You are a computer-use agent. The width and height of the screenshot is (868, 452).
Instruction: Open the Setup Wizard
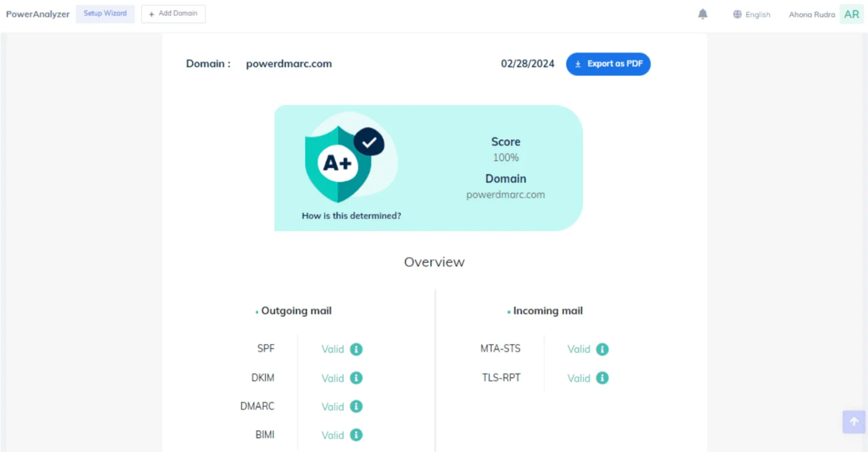click(x=105, y=14)
